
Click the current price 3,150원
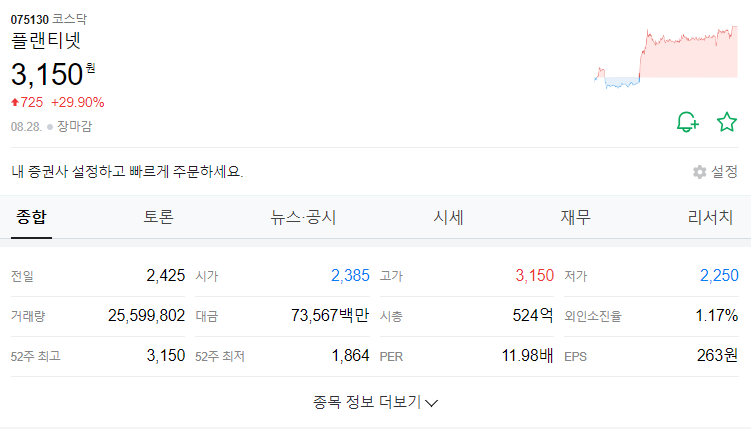53,74
